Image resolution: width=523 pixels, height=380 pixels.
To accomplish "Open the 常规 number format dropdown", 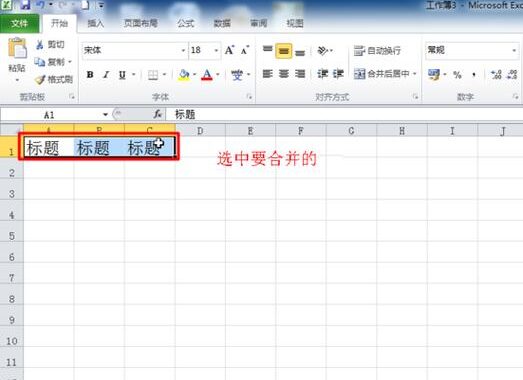I will 514,51.
